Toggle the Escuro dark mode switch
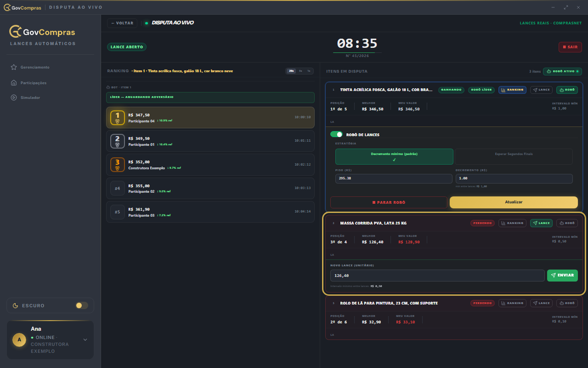Image resolution: width=588 pixels, height=368 pixels. [x=82, y=305]
